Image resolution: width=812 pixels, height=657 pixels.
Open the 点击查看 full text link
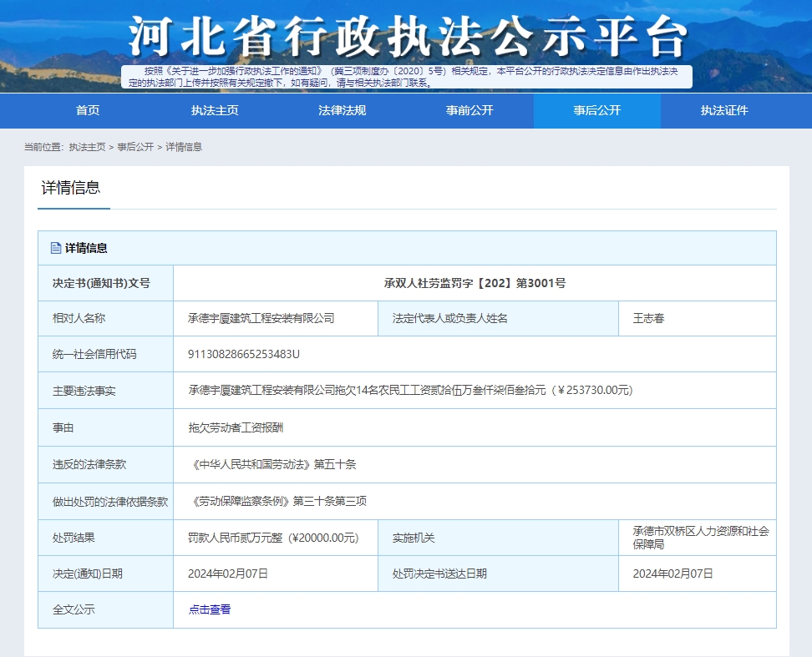pyautogui.click(x=210, y=609)
